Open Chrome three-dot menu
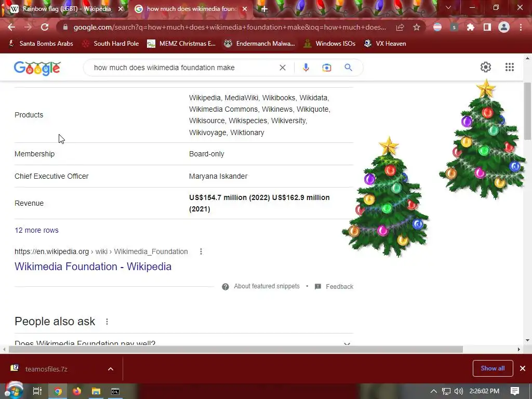Image resolution: width=532 pixels, height=399 pixels. (x=521, y=27)
